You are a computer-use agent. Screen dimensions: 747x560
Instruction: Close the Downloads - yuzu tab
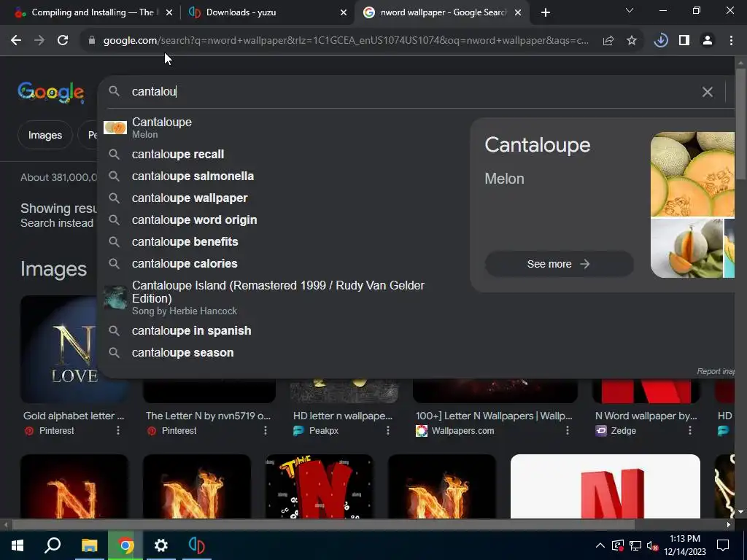point(344,12)
